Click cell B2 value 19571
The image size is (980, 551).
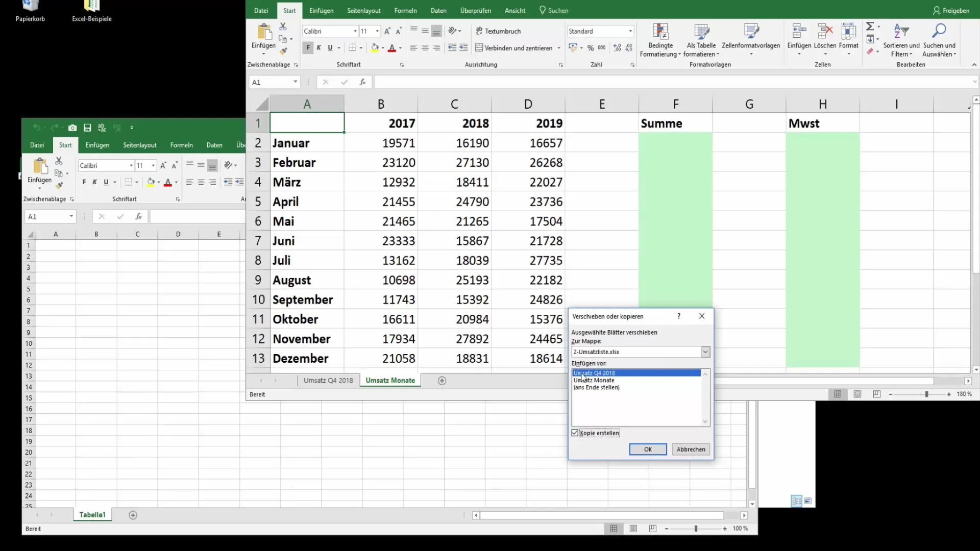pos(381,143)
